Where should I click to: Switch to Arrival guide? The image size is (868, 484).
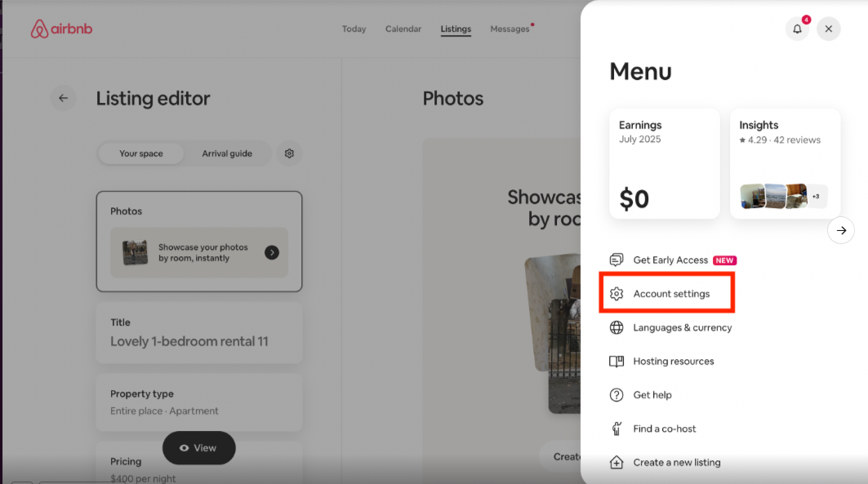pyautogui.click(x=227, y=153)
